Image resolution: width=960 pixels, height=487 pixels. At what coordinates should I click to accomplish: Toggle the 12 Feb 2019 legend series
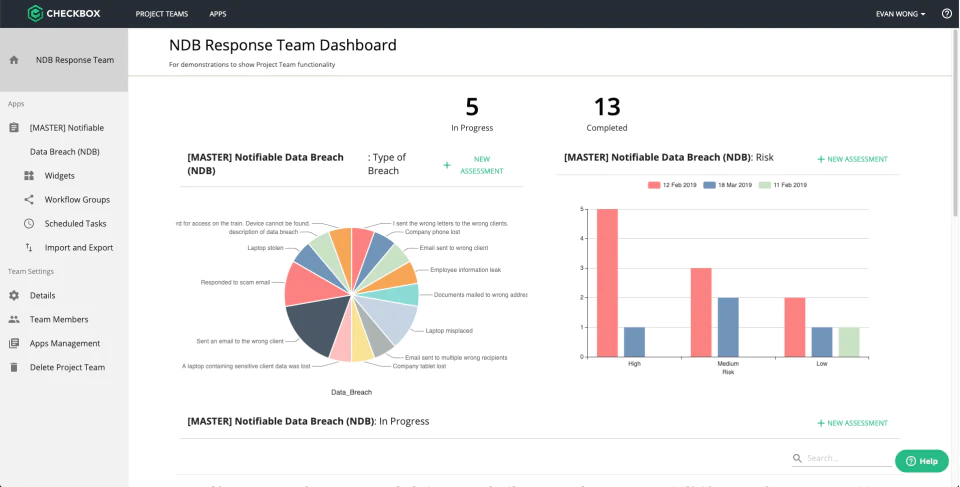672,185
